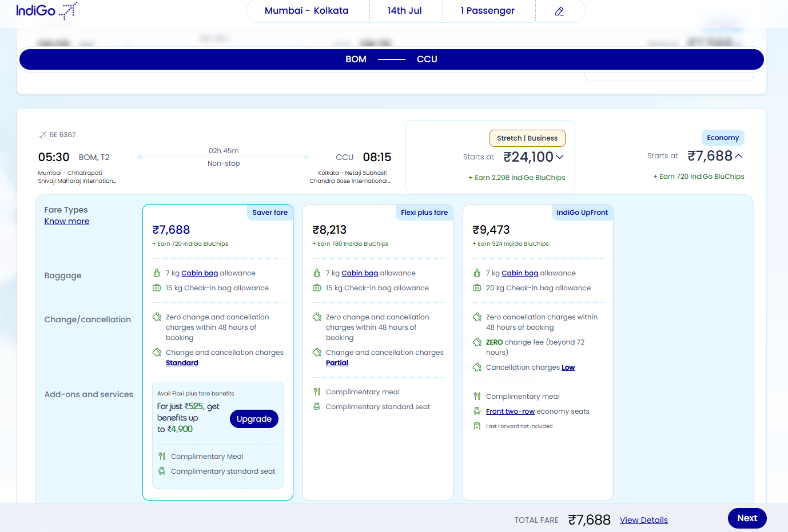Screen dimensions: 788x532
Task: Click Fast Forward not included text
Action: click(x=519, y=426)
